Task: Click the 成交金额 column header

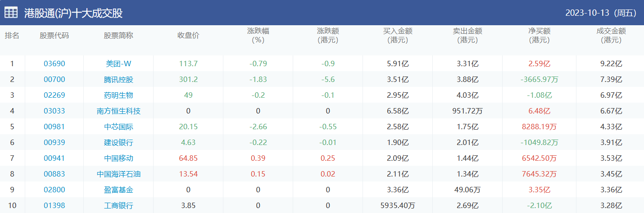Action: [x=611, y=36]
